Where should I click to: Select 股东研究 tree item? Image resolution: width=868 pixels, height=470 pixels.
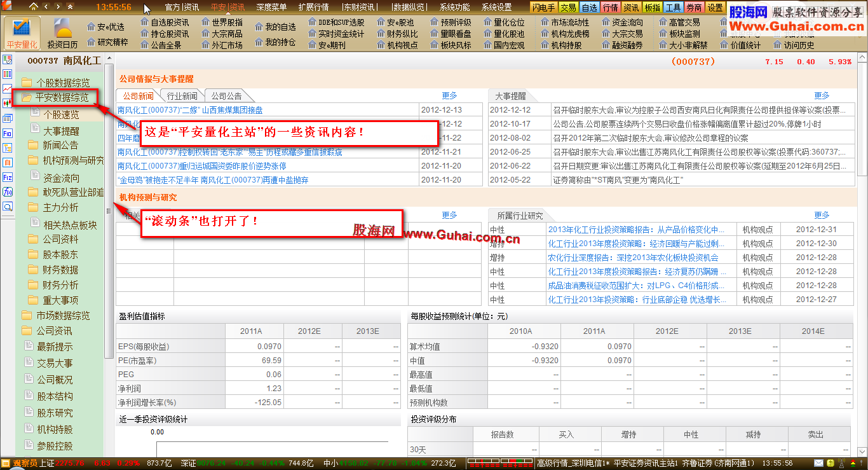coord(48,413)
